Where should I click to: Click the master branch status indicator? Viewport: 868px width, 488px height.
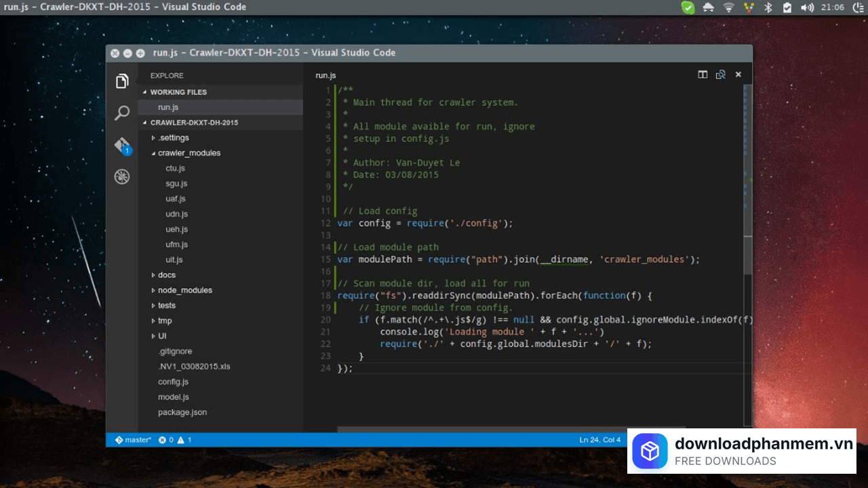click(x=134, y=440)
